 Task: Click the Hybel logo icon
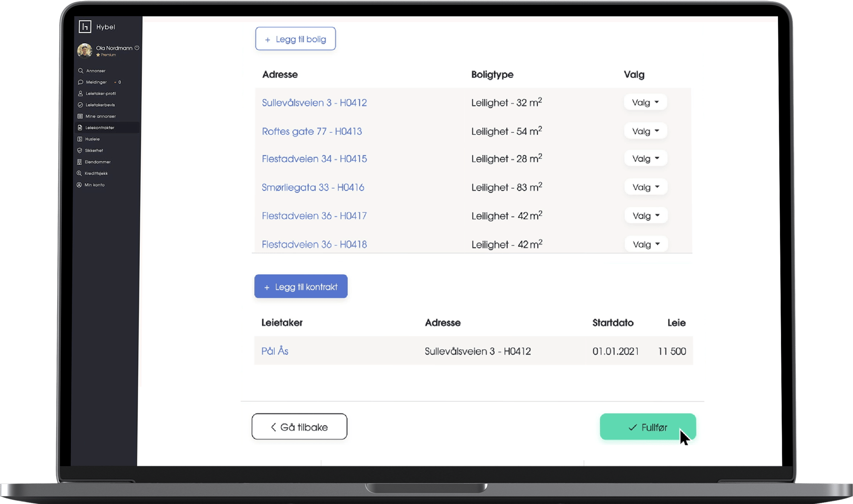85,27
